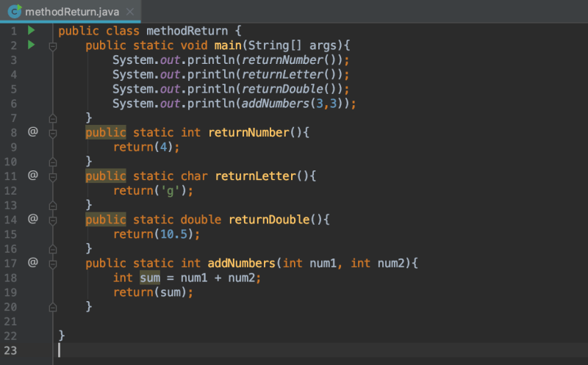Click the returnLetter method declaration name
Image resolution: width=588 pixels, height=365 pixels.
click(256, 176)
